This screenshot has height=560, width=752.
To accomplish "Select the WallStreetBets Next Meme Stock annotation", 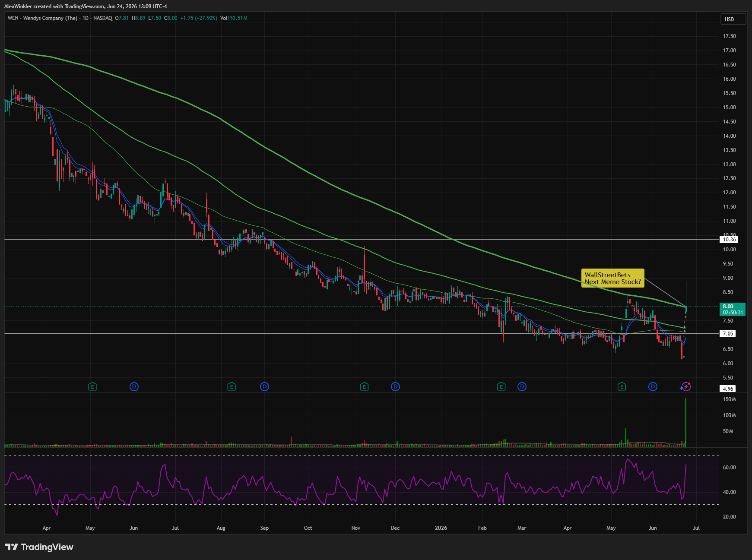I will coord(612,278).
